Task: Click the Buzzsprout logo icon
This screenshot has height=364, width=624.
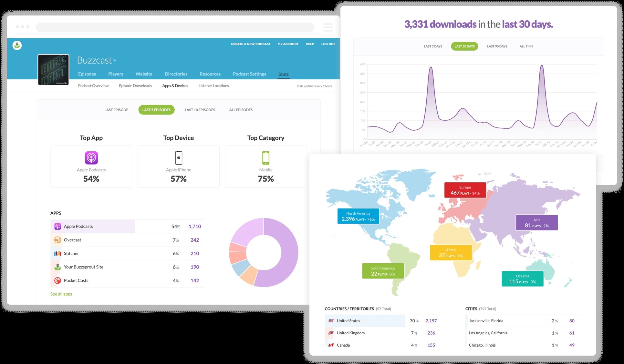Action: pyautogui.click(x=17, y=45)
